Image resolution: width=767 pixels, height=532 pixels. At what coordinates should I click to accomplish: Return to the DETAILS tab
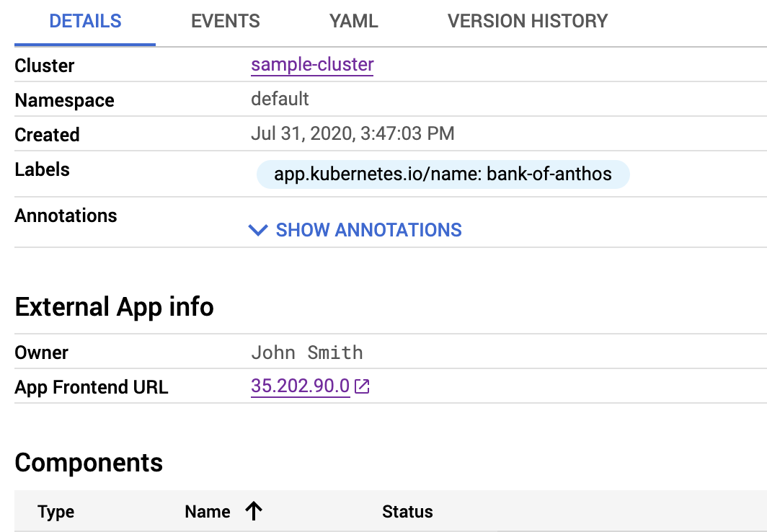click(85, 21)
